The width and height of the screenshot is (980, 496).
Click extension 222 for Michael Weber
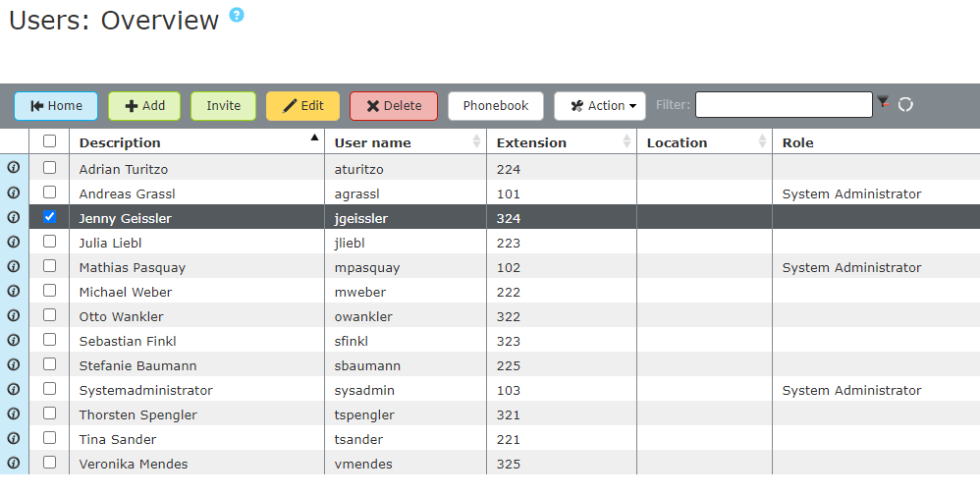(x=562, y=292)
